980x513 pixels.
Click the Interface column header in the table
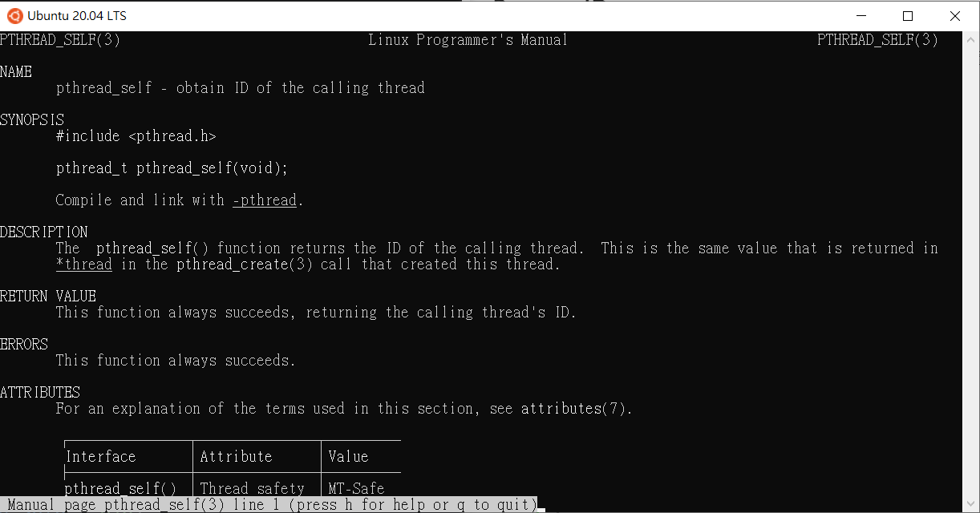tap(100, 457)
